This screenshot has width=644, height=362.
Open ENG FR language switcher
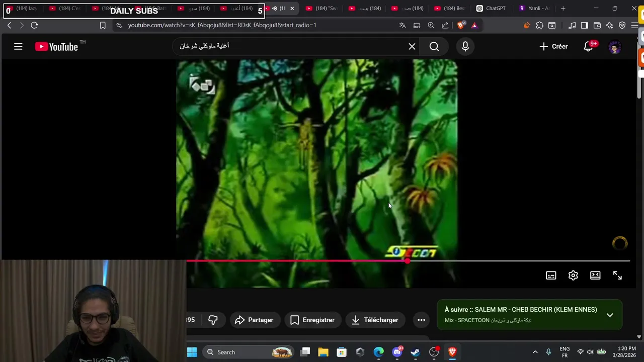click(x=565, y=352)
